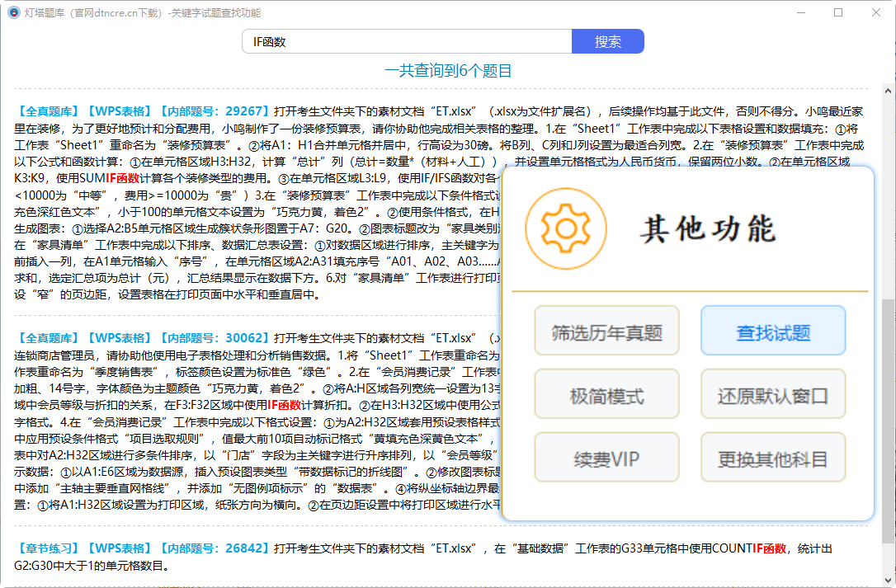Switch to 极简模式
The height and width of the screenshot is (588, 896).
(x=607, y=394)
